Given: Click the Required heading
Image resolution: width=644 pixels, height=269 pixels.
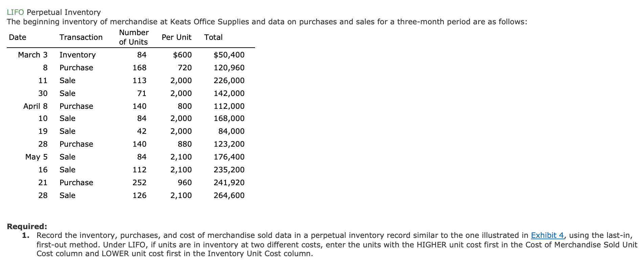Looking at the screenshot, I should 27,226.
